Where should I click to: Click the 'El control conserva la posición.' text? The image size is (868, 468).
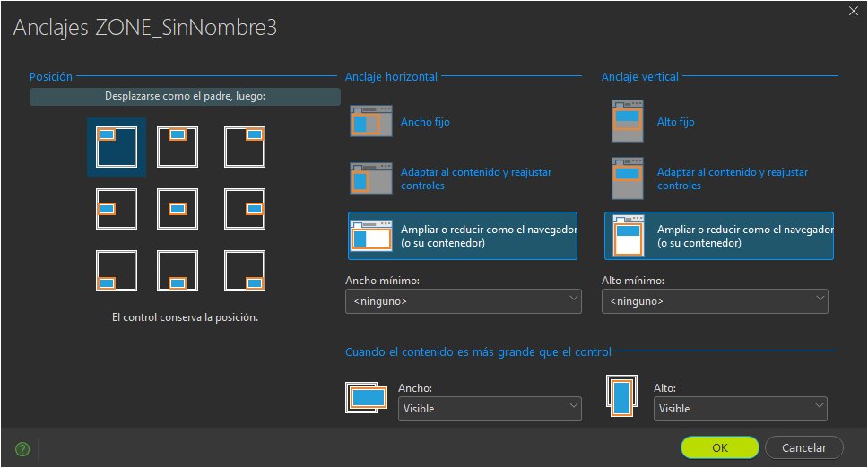tap(185, 317)
